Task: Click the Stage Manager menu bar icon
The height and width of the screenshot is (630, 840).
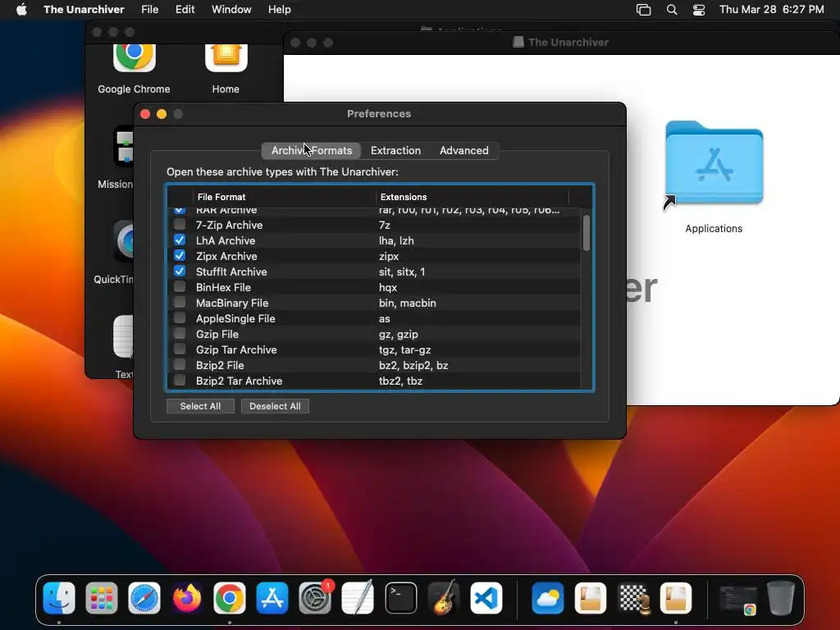Action: (643, 10)
